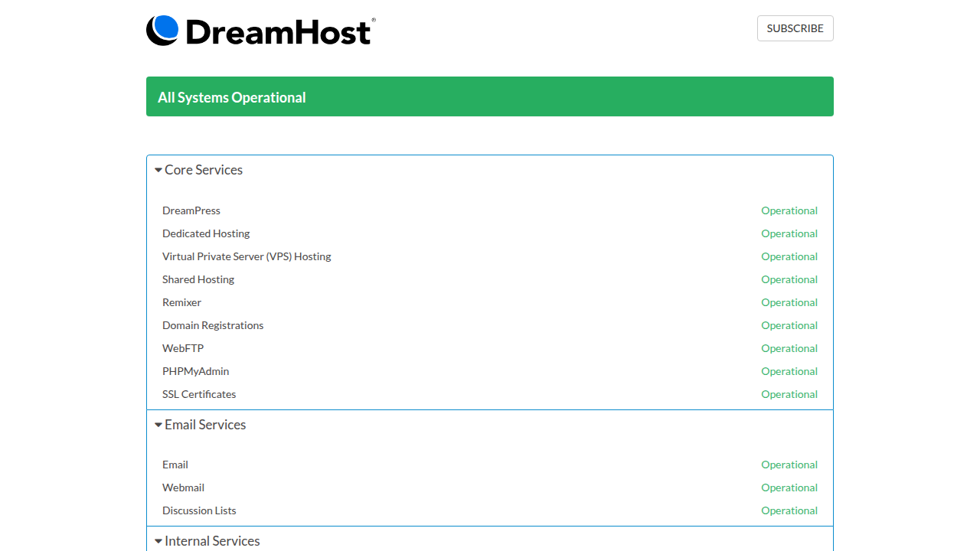Click the Webmail service name
The width and height of the screenshot is (980, 551).
[183, 487]
